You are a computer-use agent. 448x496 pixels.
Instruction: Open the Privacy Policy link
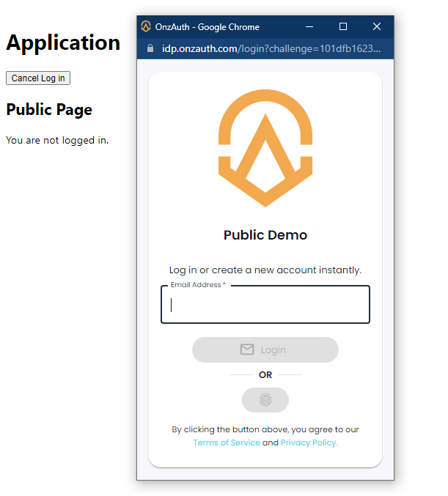point(309,443)
